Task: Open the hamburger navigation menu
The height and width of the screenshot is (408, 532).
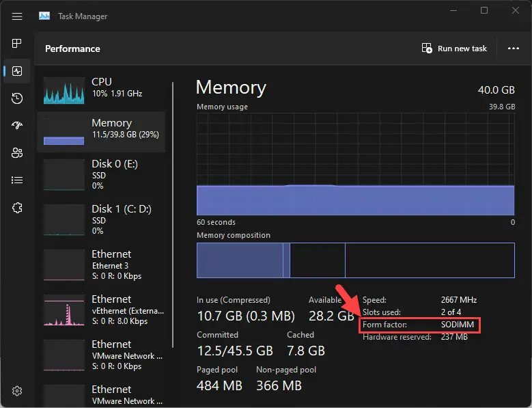Action: pyautogui.click(x=17, y=16)
